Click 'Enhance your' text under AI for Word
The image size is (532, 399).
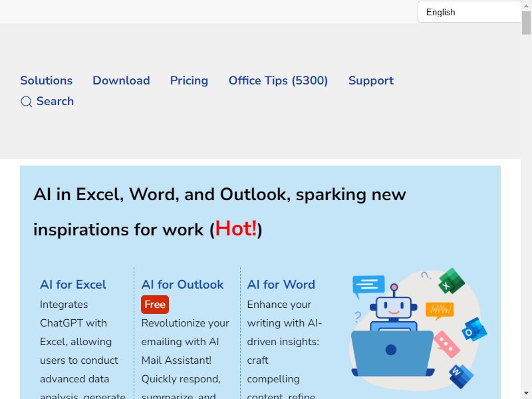pyautogui.click(x=279, y=305)
